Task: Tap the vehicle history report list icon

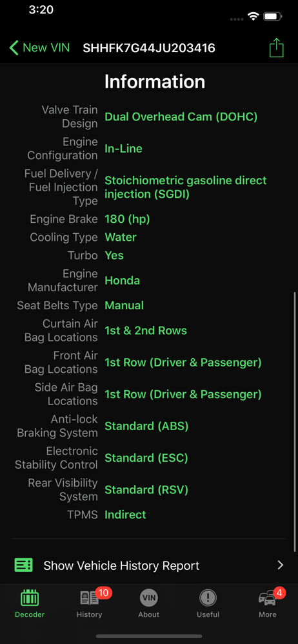Action: 23,565
